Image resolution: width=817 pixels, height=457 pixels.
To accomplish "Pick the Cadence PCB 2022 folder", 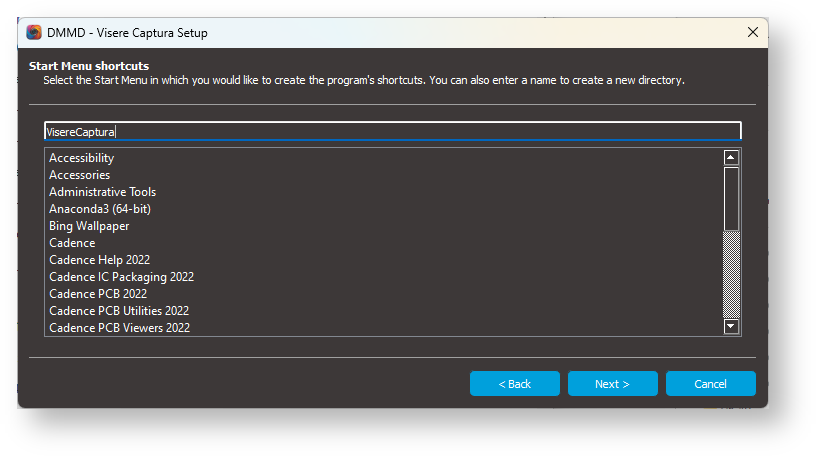I will 98,294.
